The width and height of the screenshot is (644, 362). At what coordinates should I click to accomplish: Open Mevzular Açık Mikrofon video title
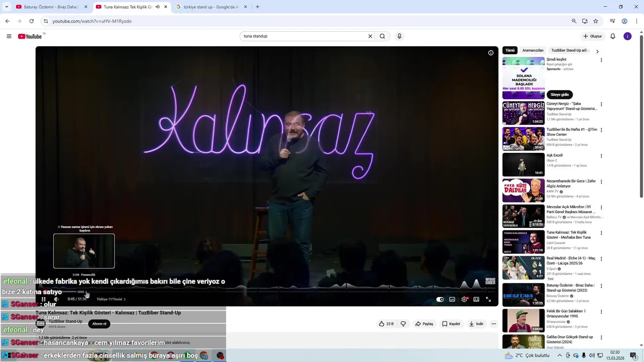click(x=571, y=209)
